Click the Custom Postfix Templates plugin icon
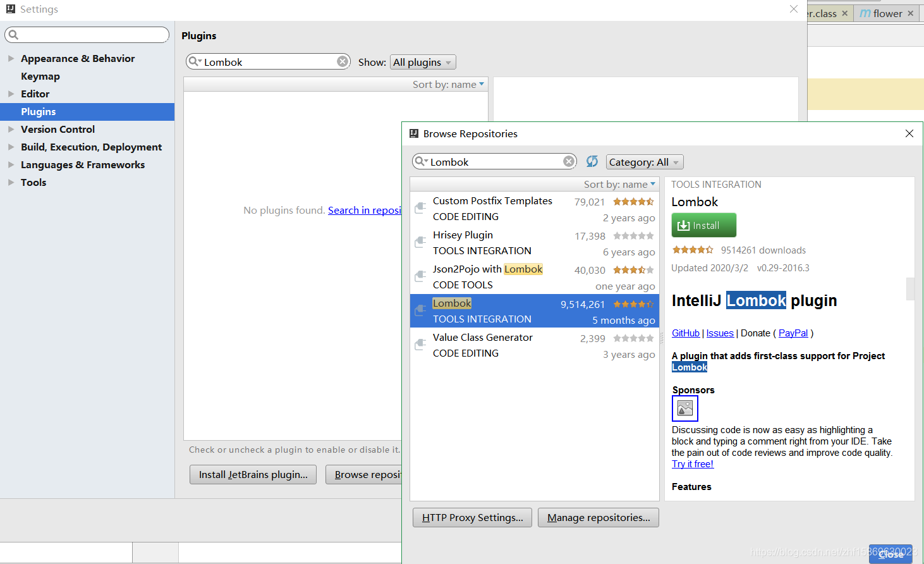 point(420,208)
